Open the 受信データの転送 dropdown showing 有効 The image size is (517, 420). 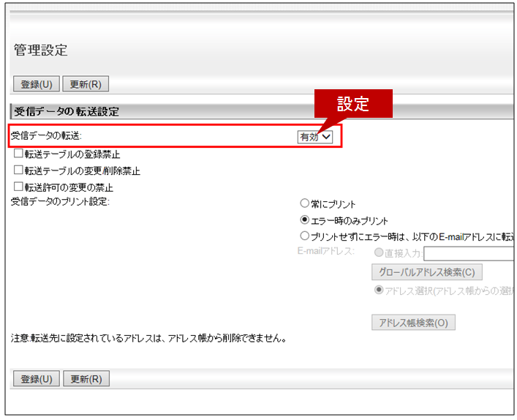pyautogui.click(x=315, y=137)
